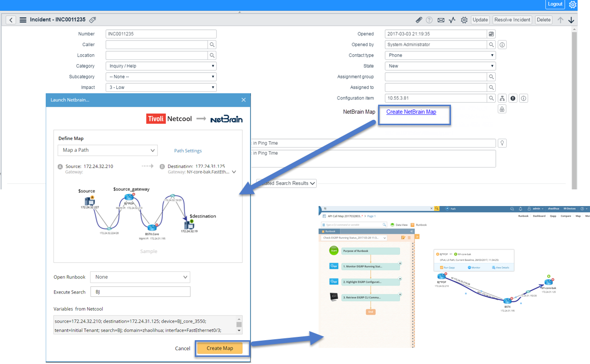Click the Create NetBrain Map link
This screenshot has width=590, height=364.
tap(411, 112)
